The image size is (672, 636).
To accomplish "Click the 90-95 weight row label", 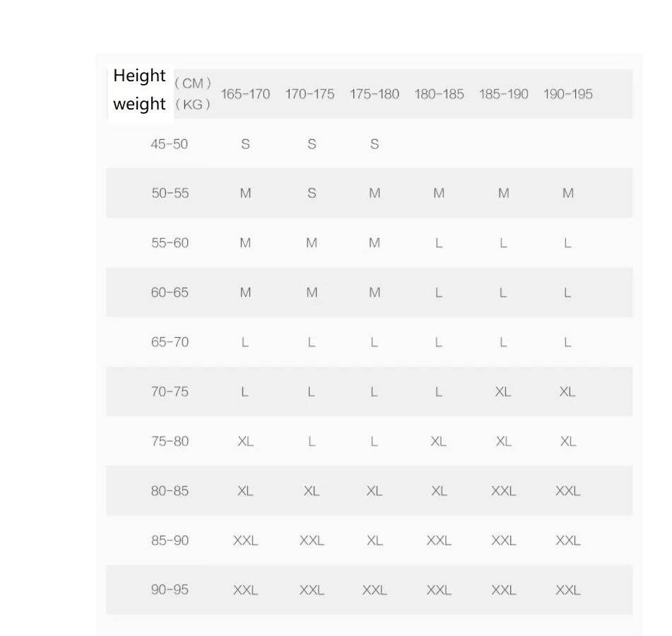I will 170,590.
